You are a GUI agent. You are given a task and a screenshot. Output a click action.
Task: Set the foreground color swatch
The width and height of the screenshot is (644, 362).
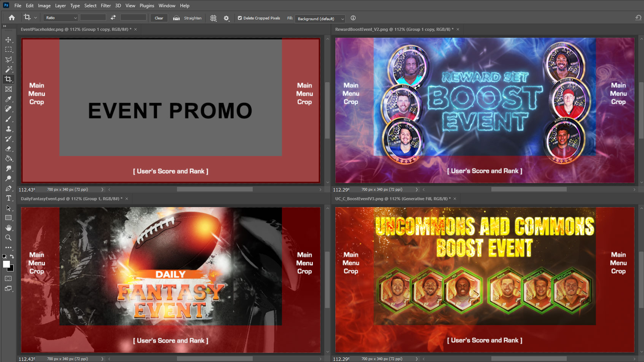[6, 264]
